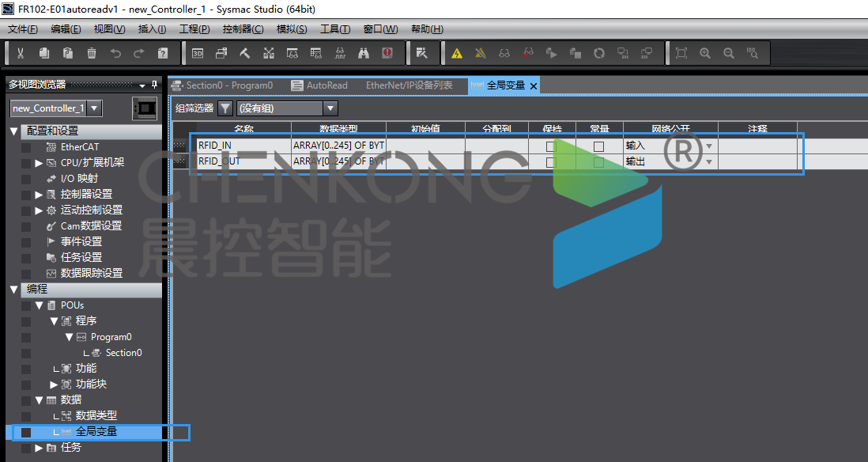Toggle the 保持 checkbox for RFID_OUT
The height and width of the screenshot is (462, 868).
coord(551,161)
